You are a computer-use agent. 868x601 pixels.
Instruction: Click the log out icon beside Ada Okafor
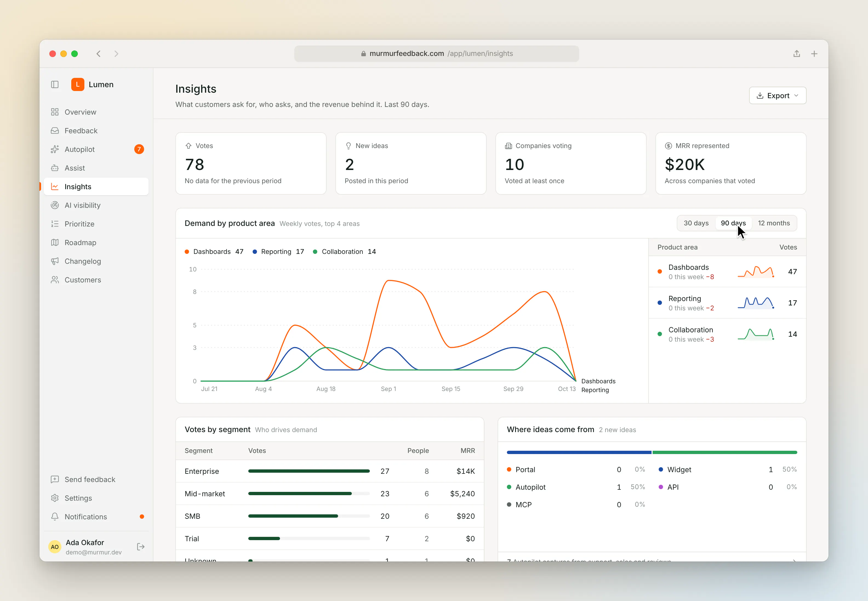(x=141, y=547)
